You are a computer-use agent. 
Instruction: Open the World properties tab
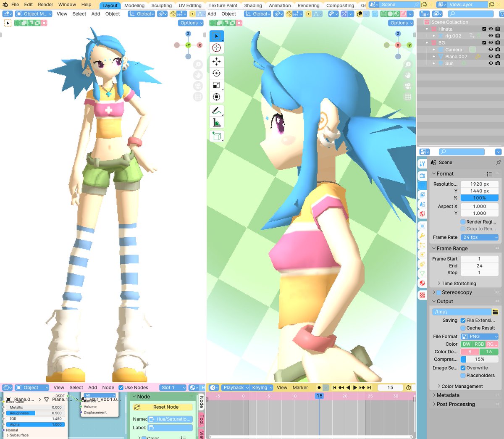pos(422,214)
